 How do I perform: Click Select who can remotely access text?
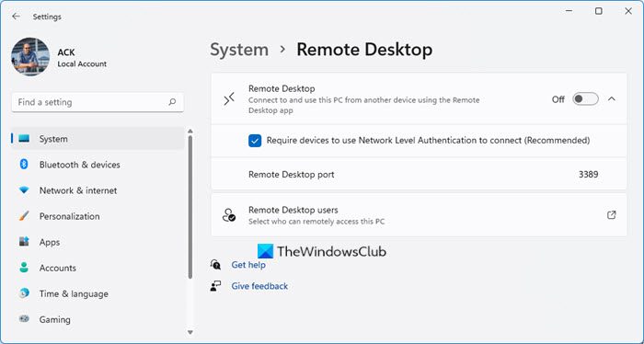click(316, 222)
